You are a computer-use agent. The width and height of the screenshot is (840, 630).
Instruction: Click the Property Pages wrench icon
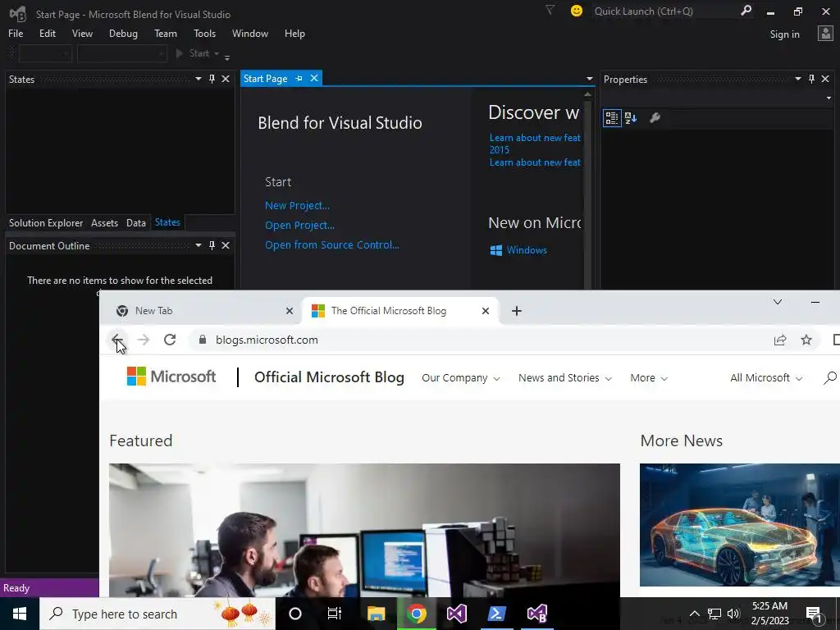click(655, 118)
